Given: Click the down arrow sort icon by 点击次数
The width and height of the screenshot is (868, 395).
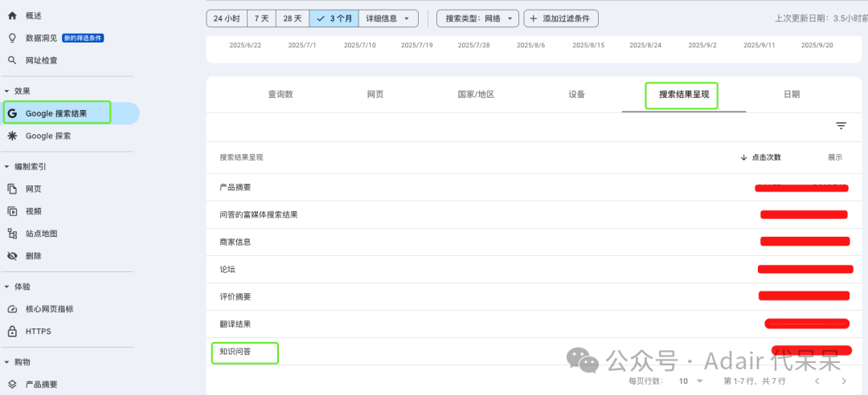Looking at the screenshot, I should point(743,157).
